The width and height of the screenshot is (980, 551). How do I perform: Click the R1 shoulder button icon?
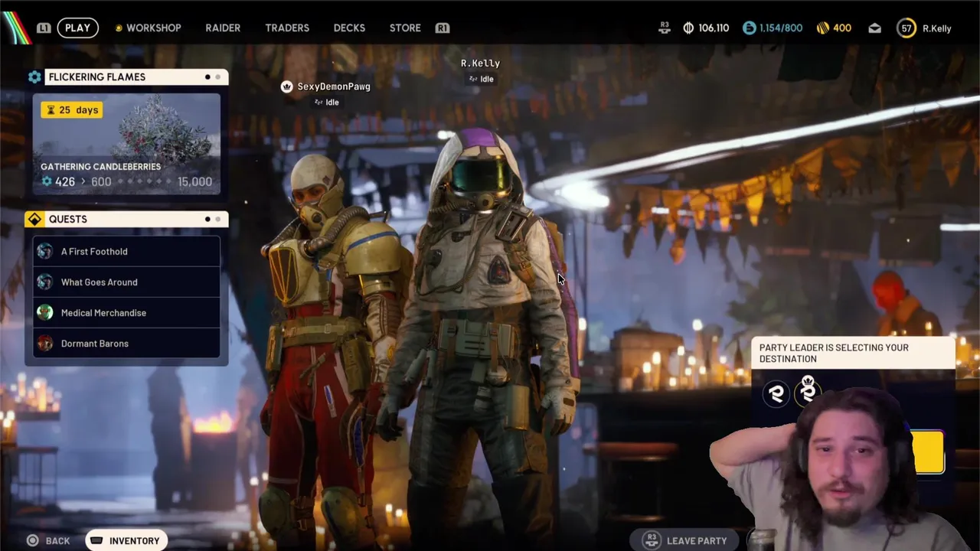click(x=443, y=28)
